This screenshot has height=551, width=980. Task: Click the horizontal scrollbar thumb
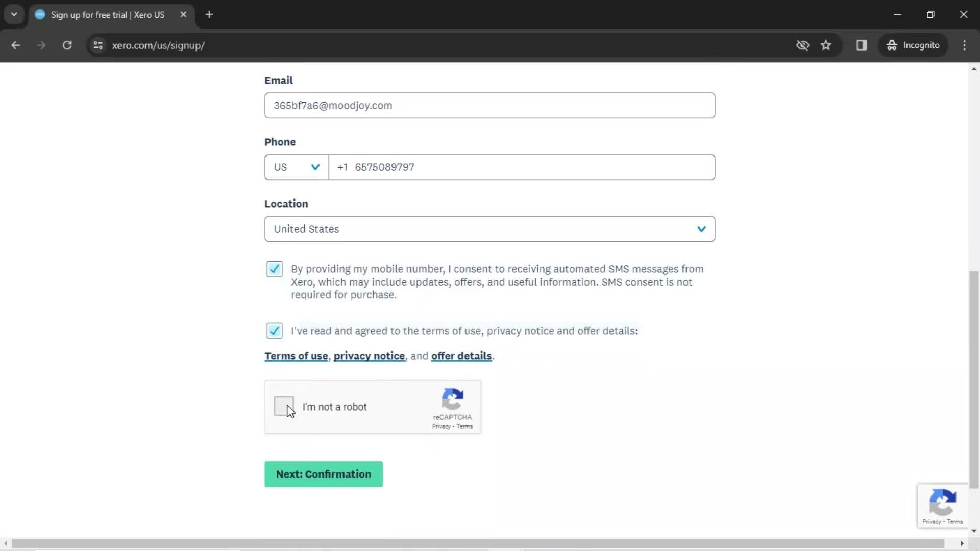pos(478,544)
